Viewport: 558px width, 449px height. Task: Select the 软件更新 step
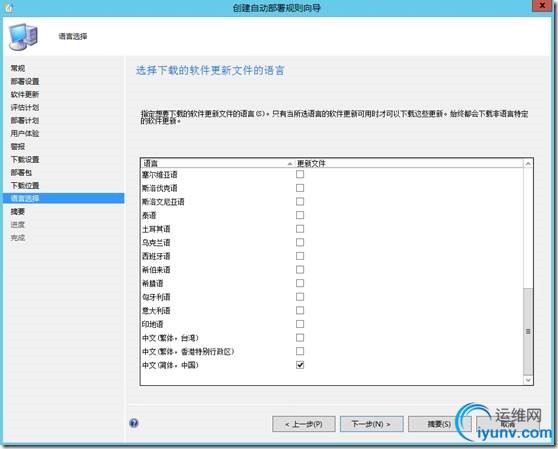(25, 94)
